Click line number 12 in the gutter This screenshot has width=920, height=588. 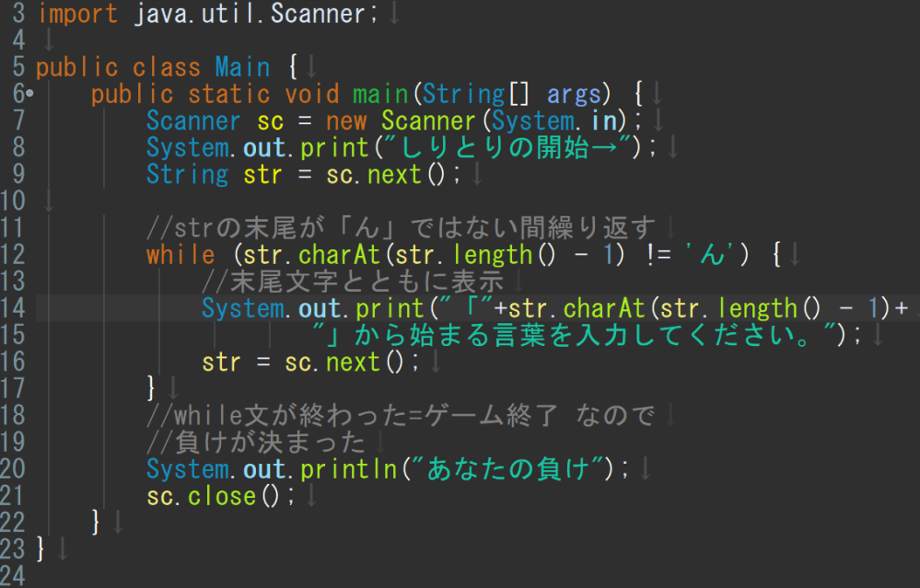(13, 254)
